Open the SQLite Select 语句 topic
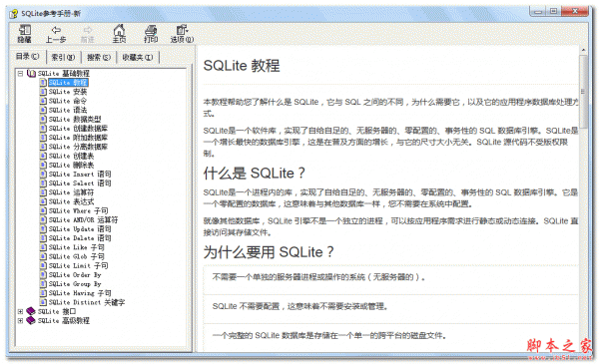This screenshot has height=364, width=599. click(x=80, y=183)
